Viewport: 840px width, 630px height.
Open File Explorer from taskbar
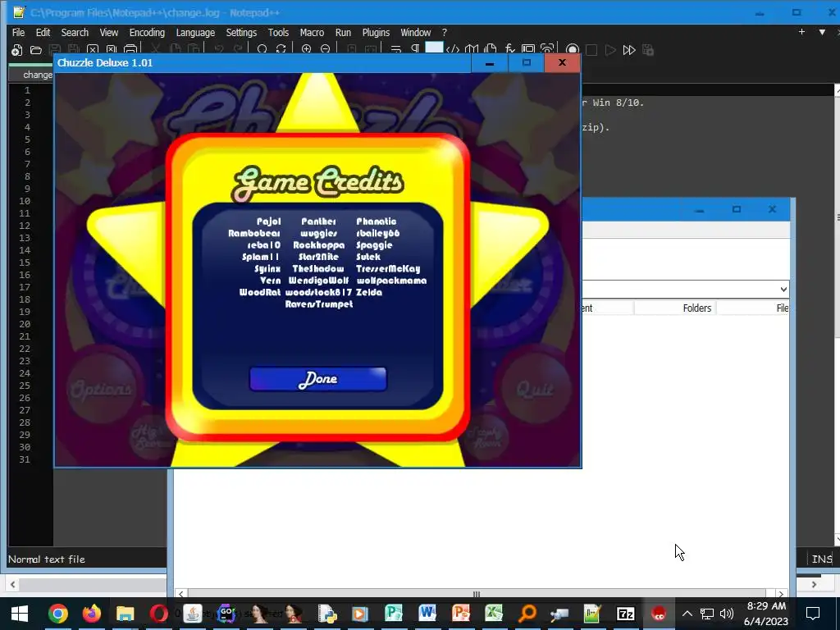(x=125, y=614)
